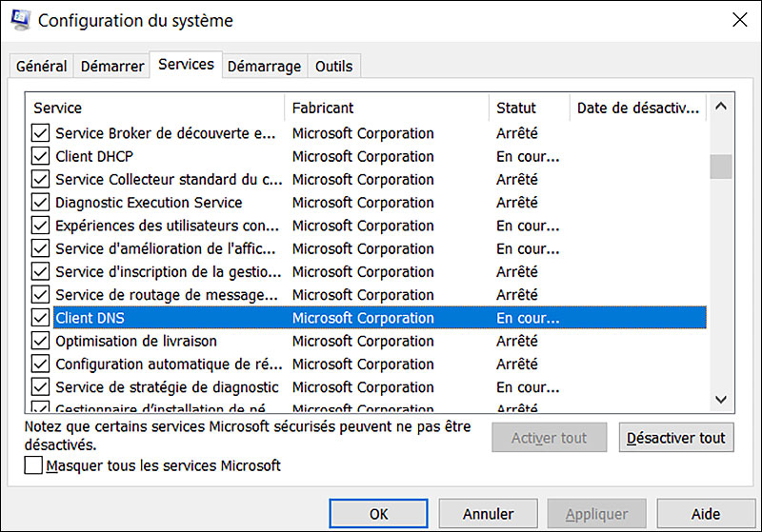Select the Optimisation de livraison row
This screenshot has height=532, width=762.
[x=369, y=341]
